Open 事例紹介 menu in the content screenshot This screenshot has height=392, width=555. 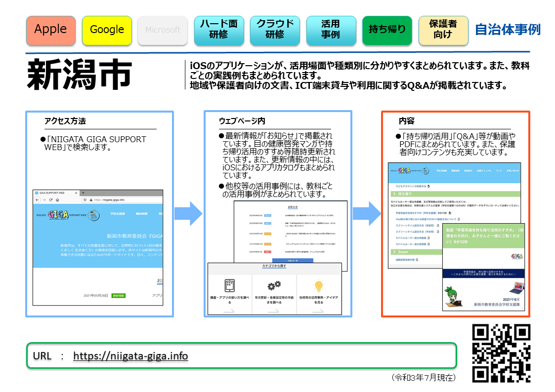(x=468, y=171)
